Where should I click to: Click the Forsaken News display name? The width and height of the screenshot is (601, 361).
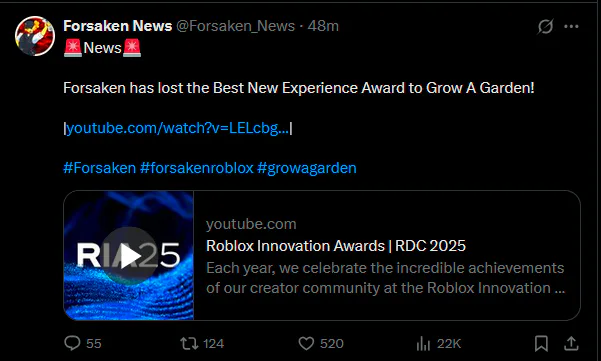[118, 26]
